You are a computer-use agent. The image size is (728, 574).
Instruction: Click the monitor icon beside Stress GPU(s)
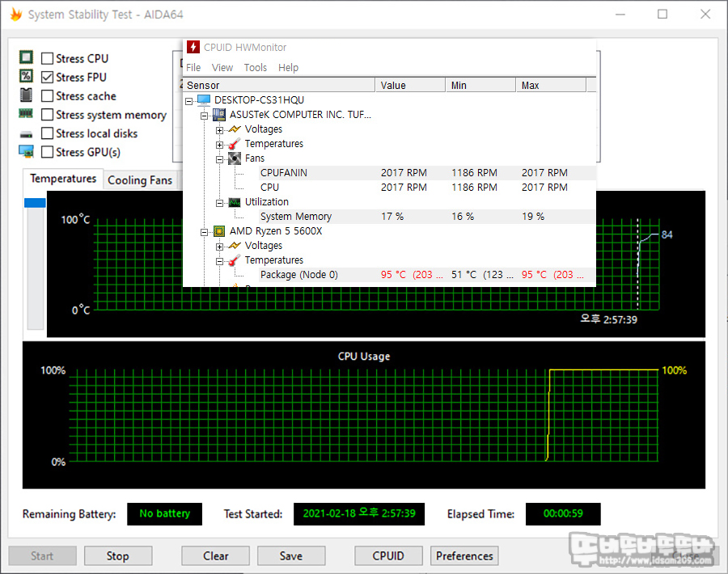tap(26, 151)
